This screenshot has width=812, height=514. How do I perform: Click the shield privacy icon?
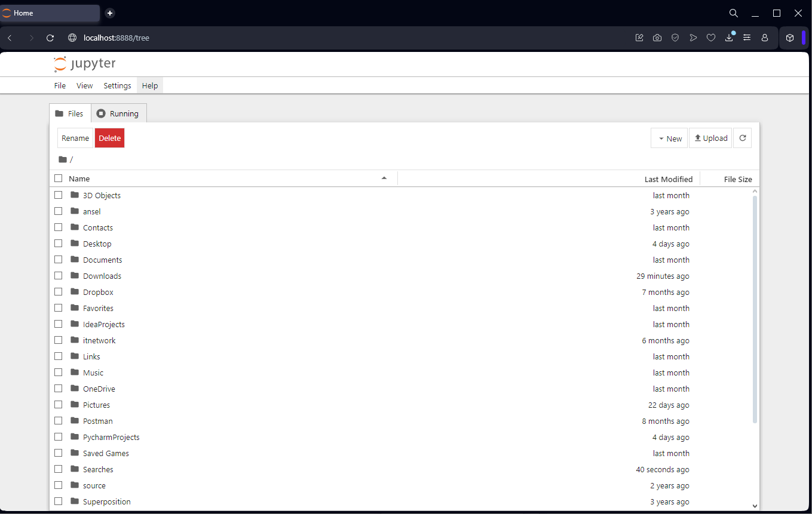point(675,38)
